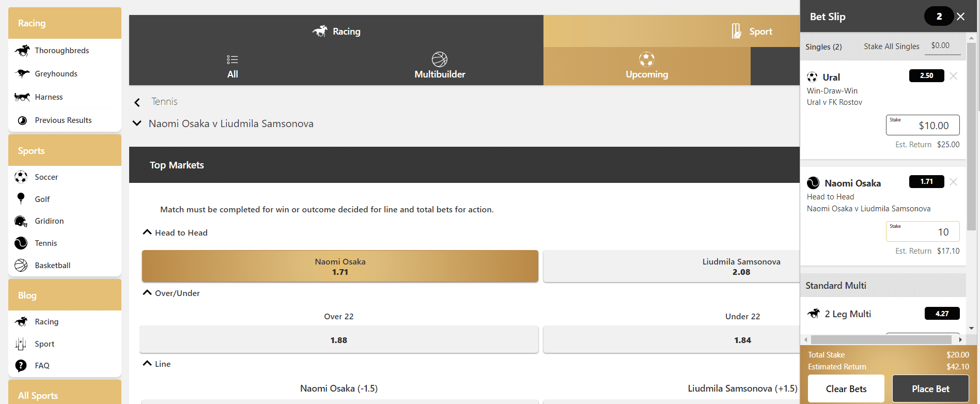This screenshot has height=404, width=980.
Task: Click the horse icon on the Racing tab
Action: coord(320,31)
